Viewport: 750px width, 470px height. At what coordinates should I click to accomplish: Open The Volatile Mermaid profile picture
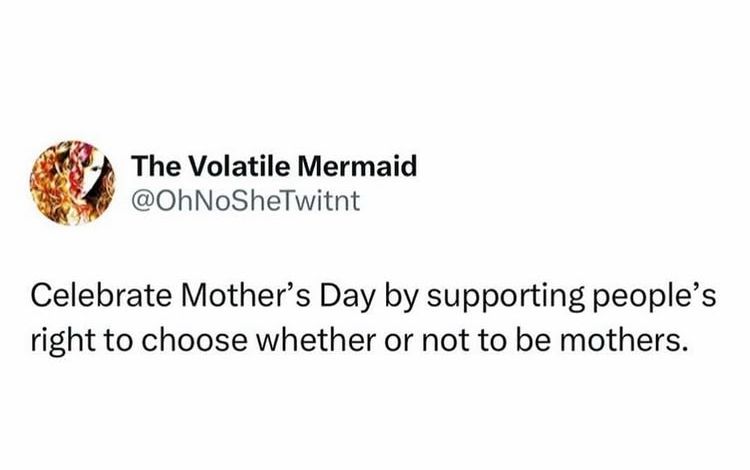point(73,183)
